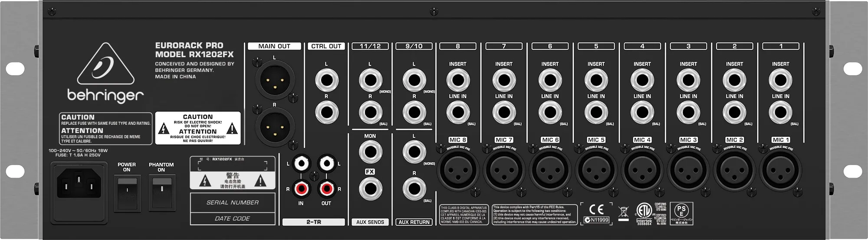The image size is (868, 240).
Task: Click the SERIAL NUMBER field
Action: pyautogui.click(x=233, y=202)
